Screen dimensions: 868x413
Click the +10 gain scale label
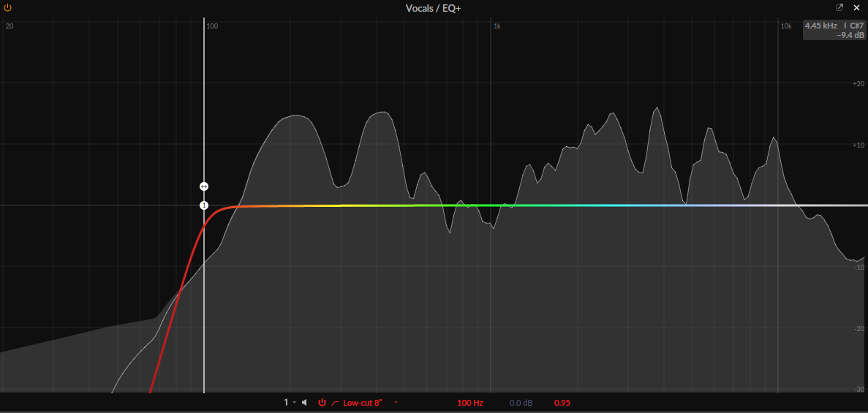[x=858, y=145]
